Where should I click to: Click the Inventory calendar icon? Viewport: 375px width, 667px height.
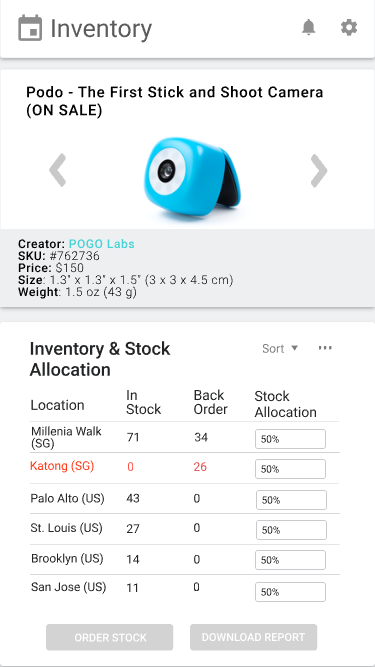(x=30, y=28)
